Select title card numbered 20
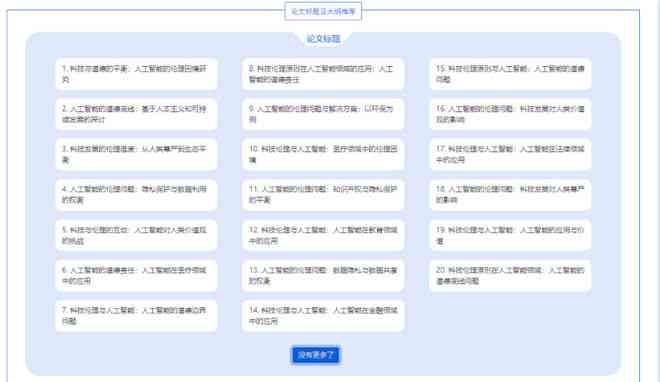Image resolution: width=660 pixels, height=382 pixels. [510, 276]
